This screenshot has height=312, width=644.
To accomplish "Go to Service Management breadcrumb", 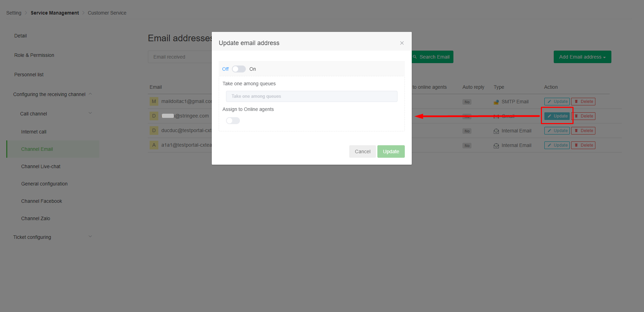I will pyautogui.click(x=55, y=13).
